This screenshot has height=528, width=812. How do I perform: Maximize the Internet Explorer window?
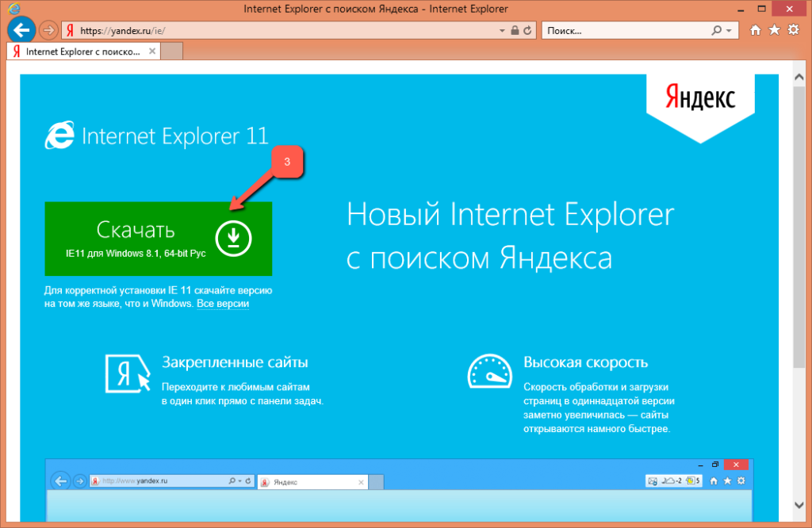tap(762, 9)
